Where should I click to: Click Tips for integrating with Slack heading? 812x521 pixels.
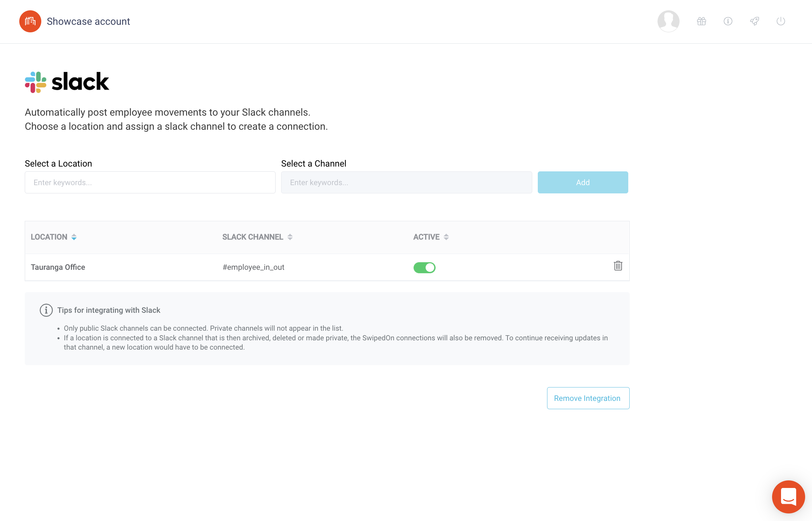[109, 310]
